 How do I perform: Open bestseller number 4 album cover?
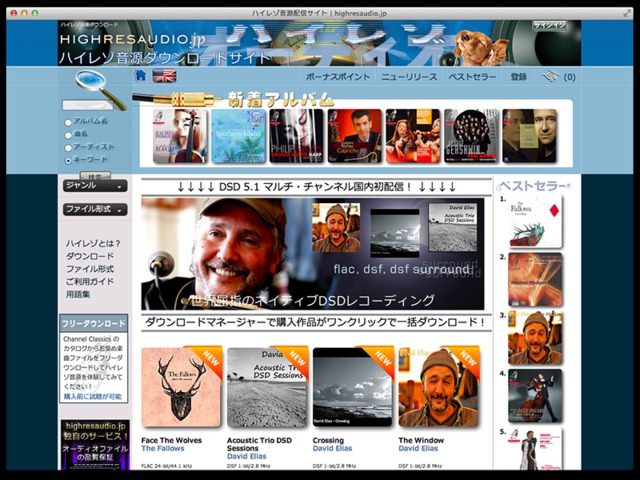point(535,396)
